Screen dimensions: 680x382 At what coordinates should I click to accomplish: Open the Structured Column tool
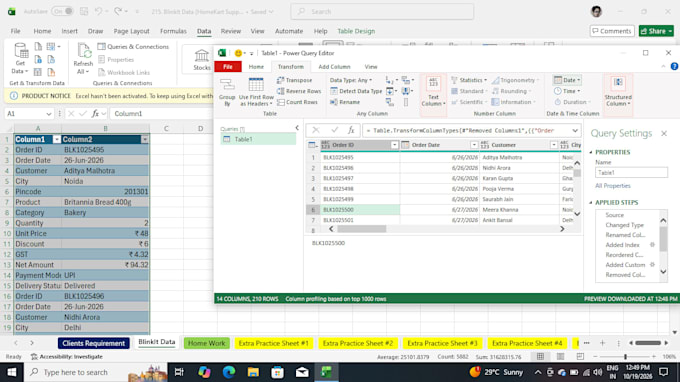click(x=618, y=92)
